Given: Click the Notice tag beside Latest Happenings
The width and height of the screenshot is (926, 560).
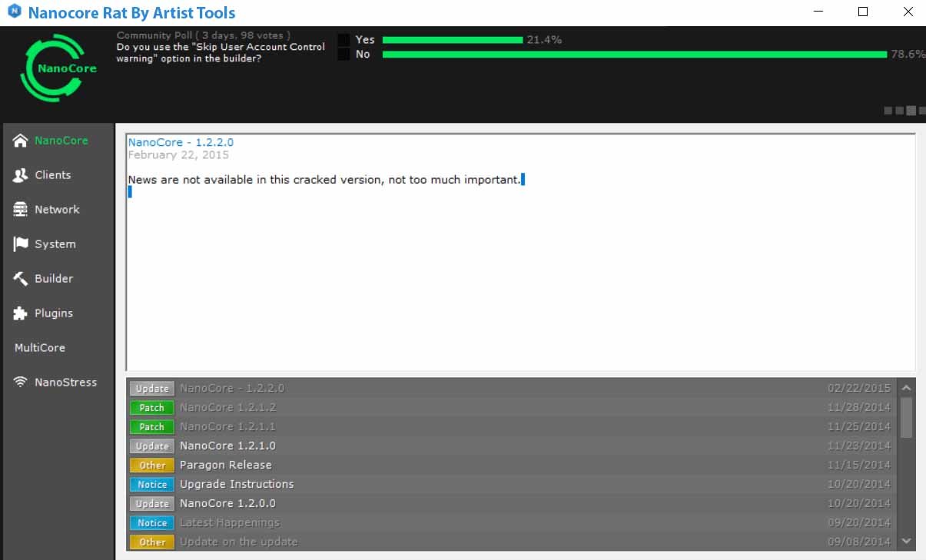Looking at the screenshot, I should [x=152, y=523].
